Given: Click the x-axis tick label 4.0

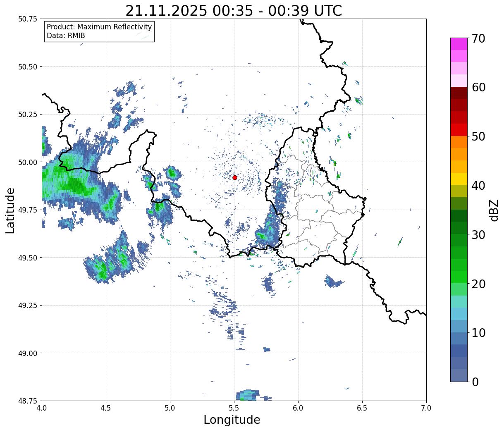Looking at the screenshot, I should (x=42, y=408).
